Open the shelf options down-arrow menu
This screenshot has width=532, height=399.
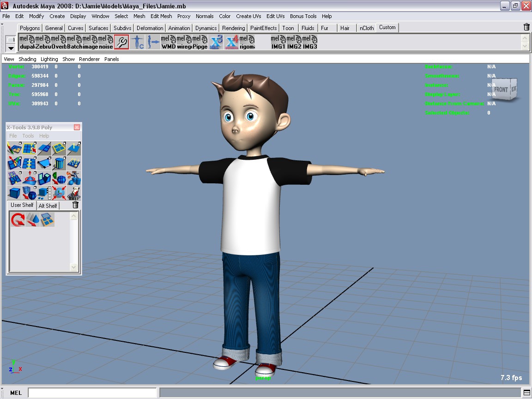coord(11,48)
